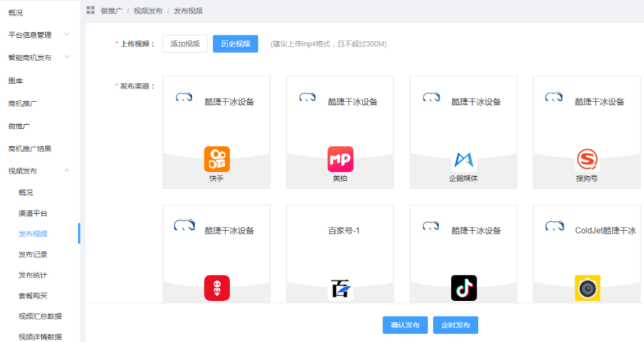Choose the Sogou (搜狗号) channel icon
The width and height of the screenshot is (644, 342).
click(587, 160)
